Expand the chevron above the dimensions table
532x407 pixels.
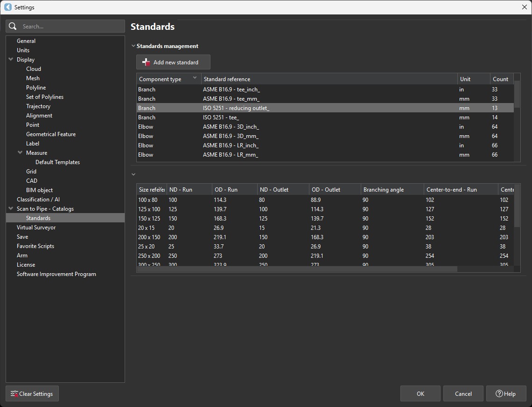click(133, 174)
